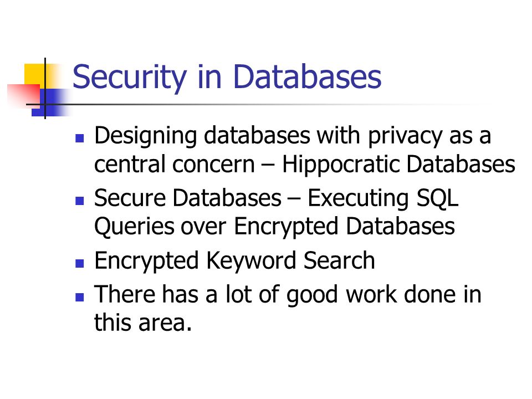Select the red gradient square in logo
The width and height of the screenshot is (532, 399).
(23, 96)
